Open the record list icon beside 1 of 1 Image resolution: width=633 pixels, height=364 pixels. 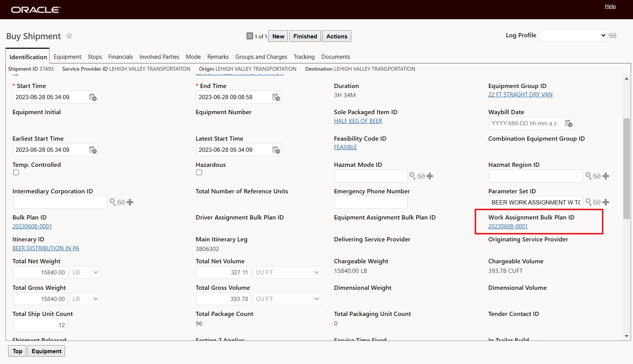(x=249, y=36)
